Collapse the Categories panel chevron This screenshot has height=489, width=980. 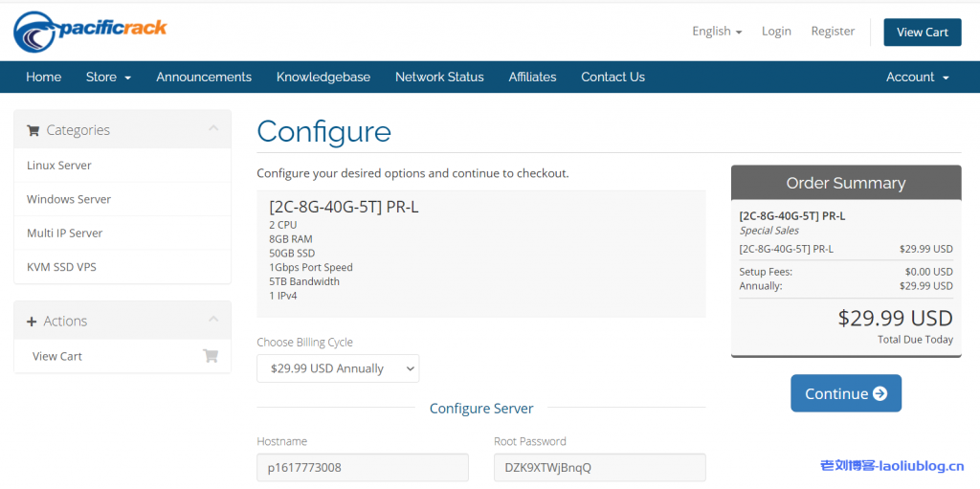tap(212, 128)
